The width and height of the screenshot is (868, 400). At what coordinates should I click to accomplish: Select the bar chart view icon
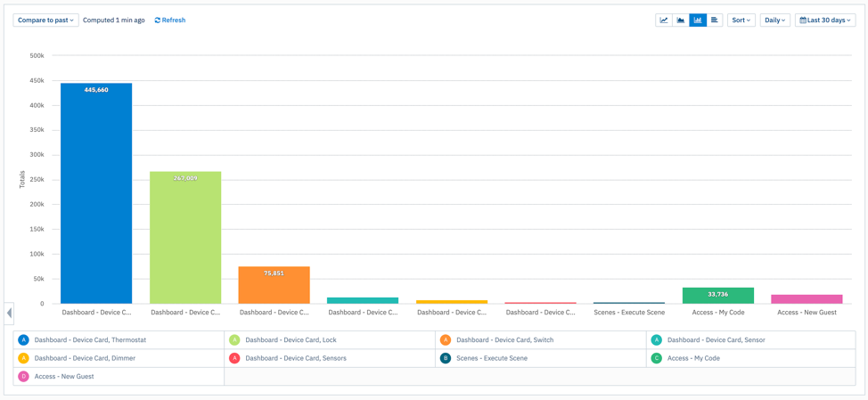point(698,20)
